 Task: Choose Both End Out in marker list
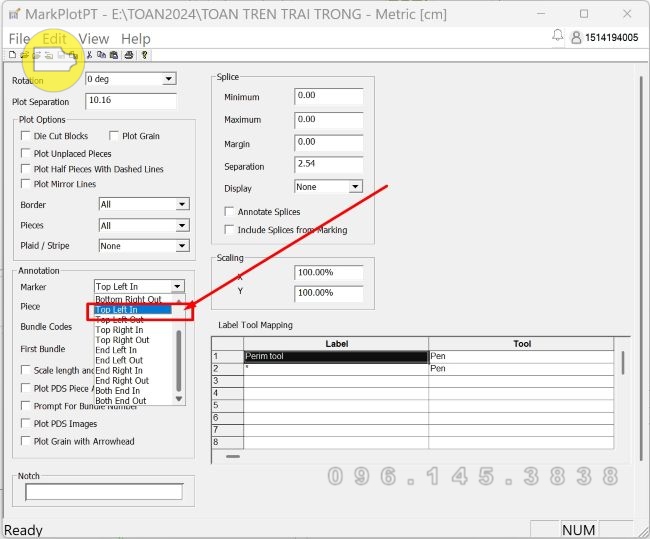click(x=120, y=401)
